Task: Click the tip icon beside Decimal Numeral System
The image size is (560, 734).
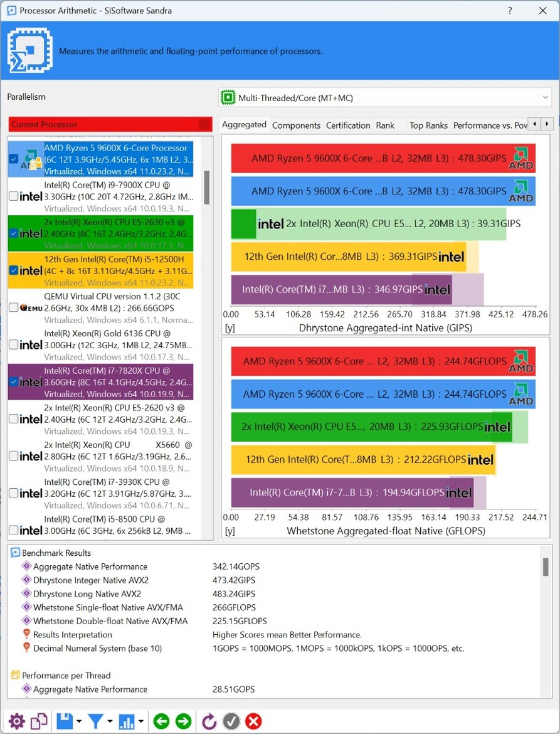Action: click(27, 648)
